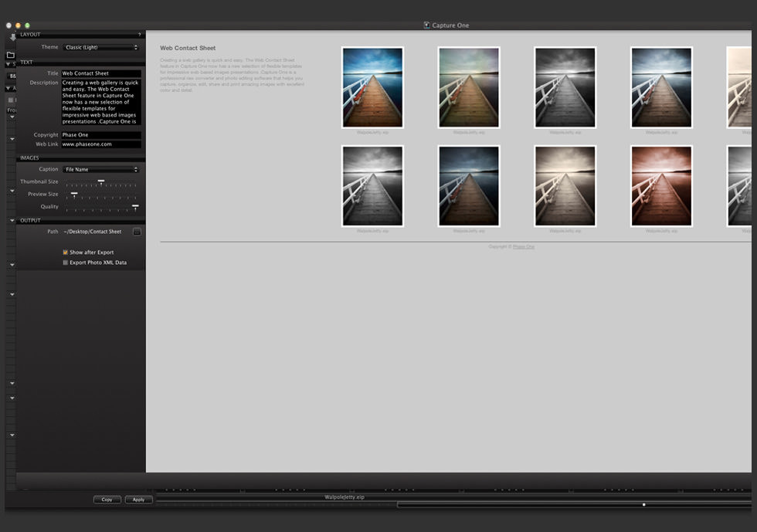Click the Quality slider handle
757x532 pixels.
135,207
